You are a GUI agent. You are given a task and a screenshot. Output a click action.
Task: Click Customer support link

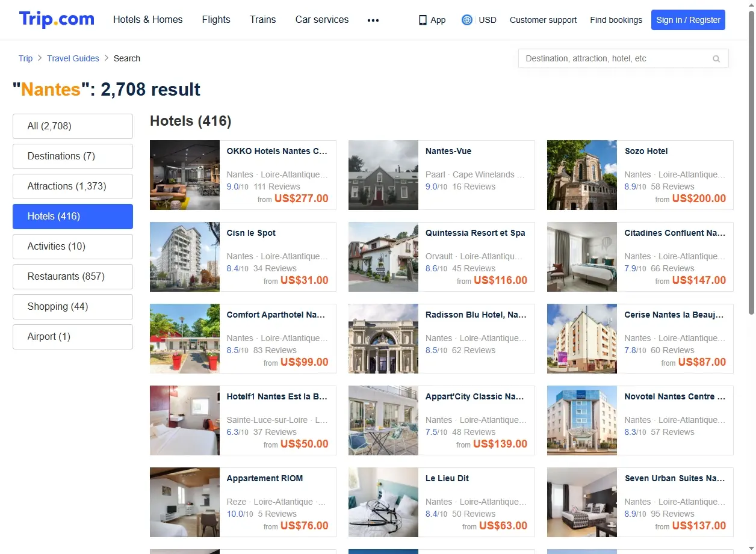coord(543,20)
